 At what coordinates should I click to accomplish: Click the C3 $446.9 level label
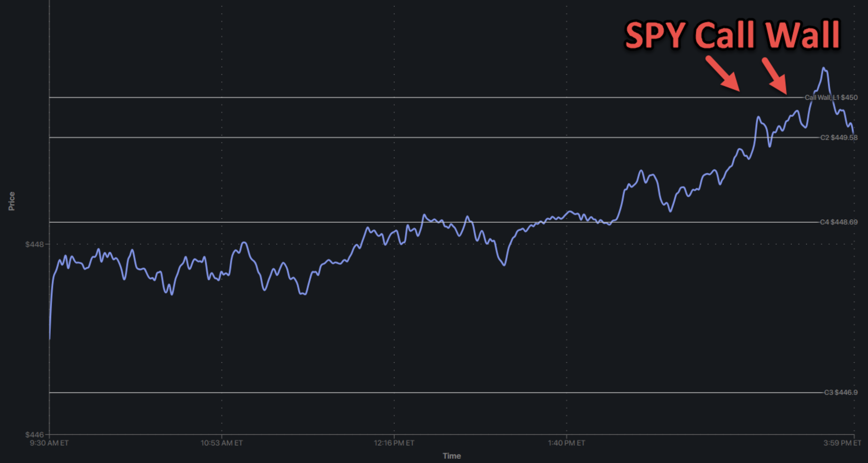coord(840,393)
